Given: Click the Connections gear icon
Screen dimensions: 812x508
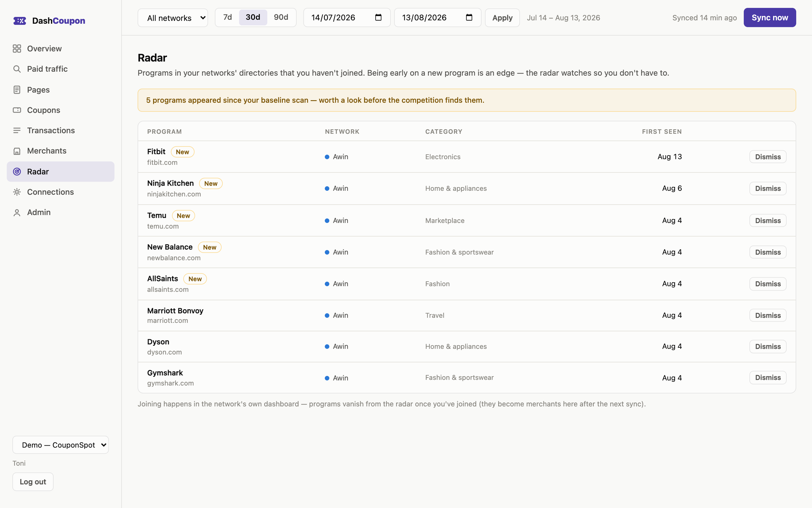Looking at the screenshot, I should [x=17, y=192].
